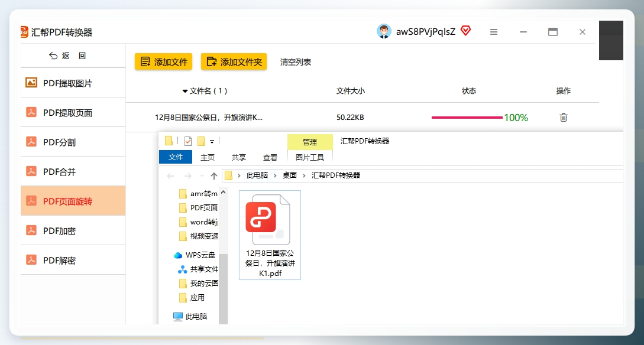This screenshot has width=644, height=345.
Task: Open the recent locations dropdown arrow
Action: click(x=202, y=176)
